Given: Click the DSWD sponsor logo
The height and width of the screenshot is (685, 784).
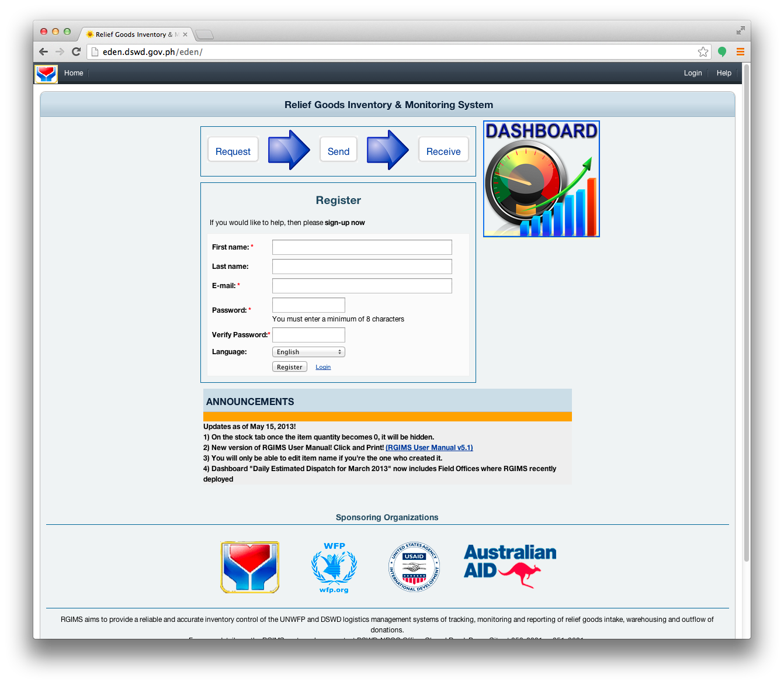Looking at the screenshot, I should (x=250, y=567).
